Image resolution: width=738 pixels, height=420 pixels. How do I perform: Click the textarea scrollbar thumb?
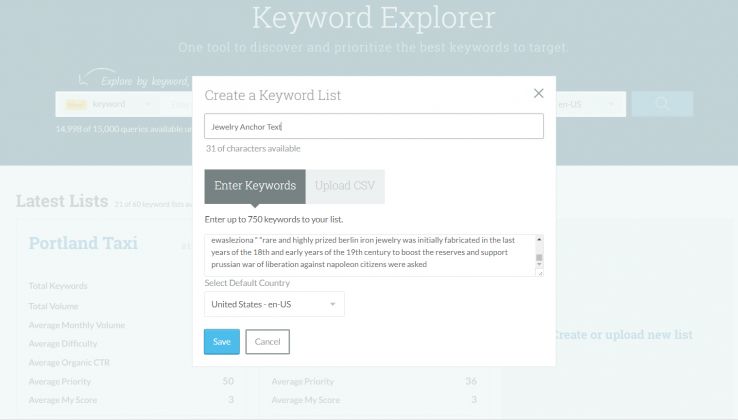coord(540,257)
